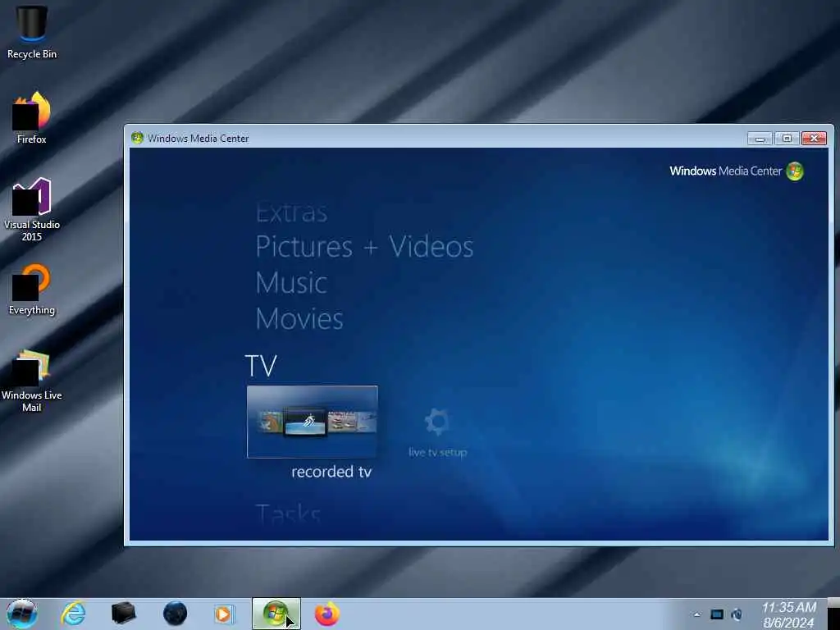Click Windows Media Center logo orb in window

tap(794, 171)
